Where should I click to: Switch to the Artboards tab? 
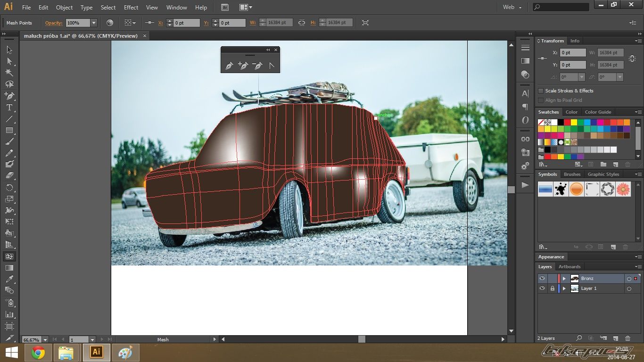click(570, 267)
